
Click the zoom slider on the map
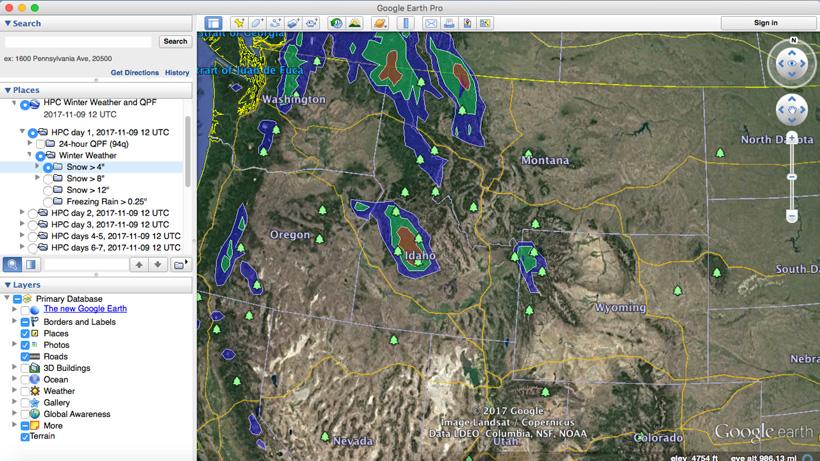[792, 176]
